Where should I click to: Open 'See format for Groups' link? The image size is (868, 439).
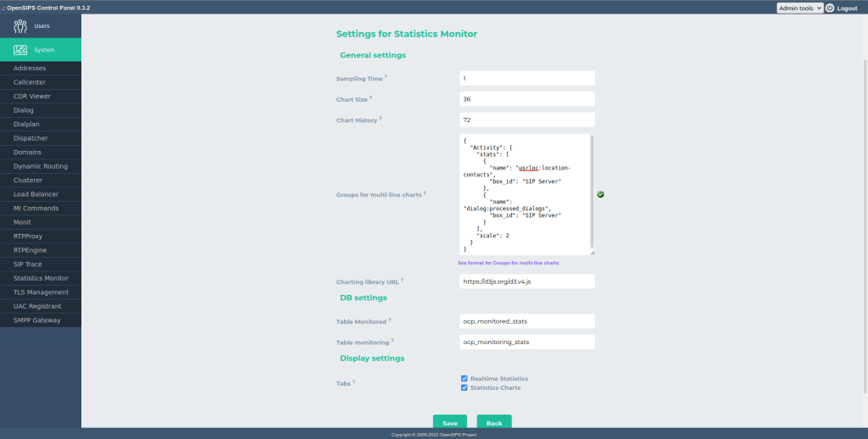pyautogui.click(x=508, y=263)
